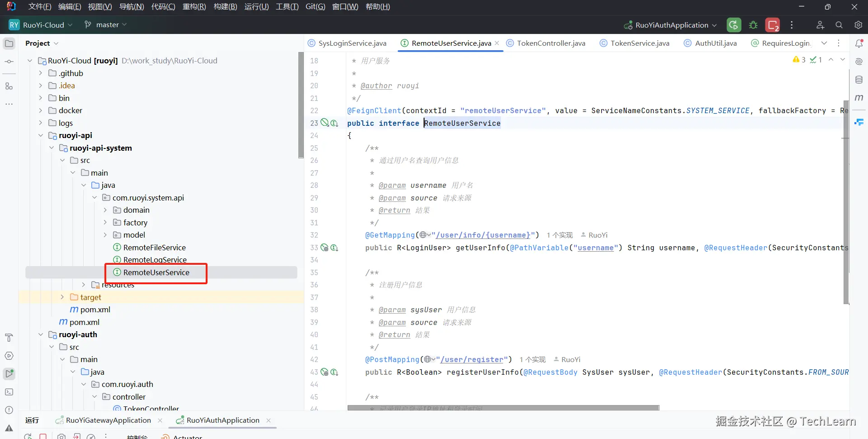Screen dimensions: 868x439
Task: Collapse the ruoyi-auth module node
Action: coord(40,334)
